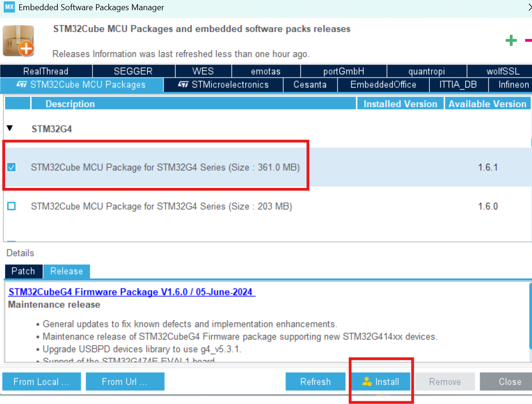Click the window close X button
This screenshot has height=404, width=532.
[x=530, y=7]
